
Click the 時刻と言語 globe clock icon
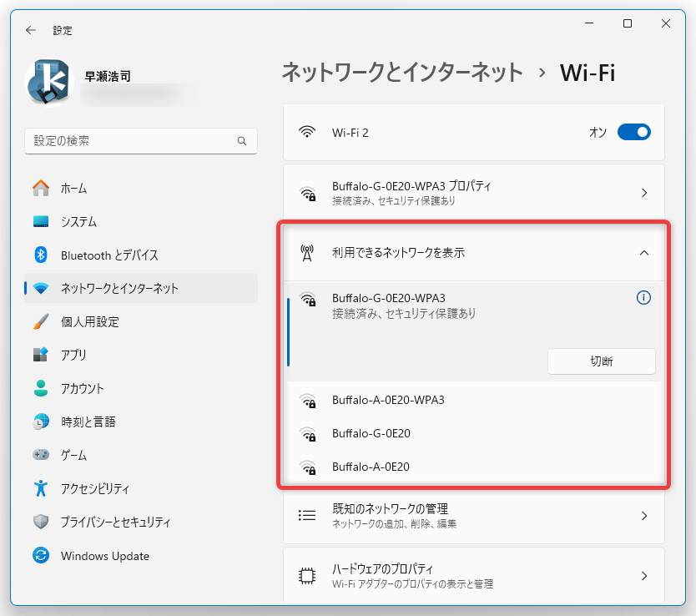pos(41,422)
